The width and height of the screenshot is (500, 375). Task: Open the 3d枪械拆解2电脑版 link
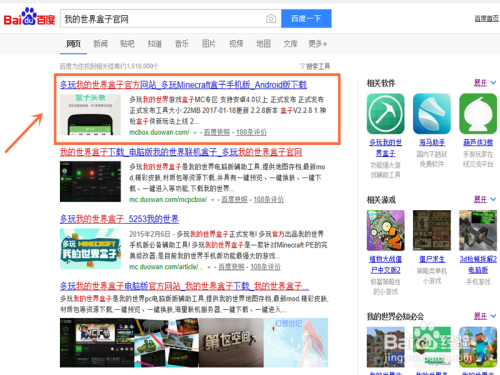click(478, 265)
